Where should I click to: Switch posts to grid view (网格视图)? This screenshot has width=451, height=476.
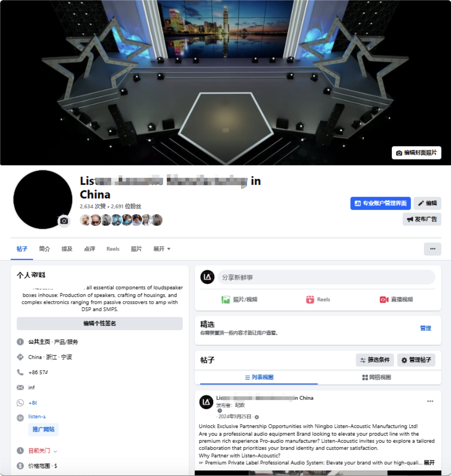(x=377, y=377)
